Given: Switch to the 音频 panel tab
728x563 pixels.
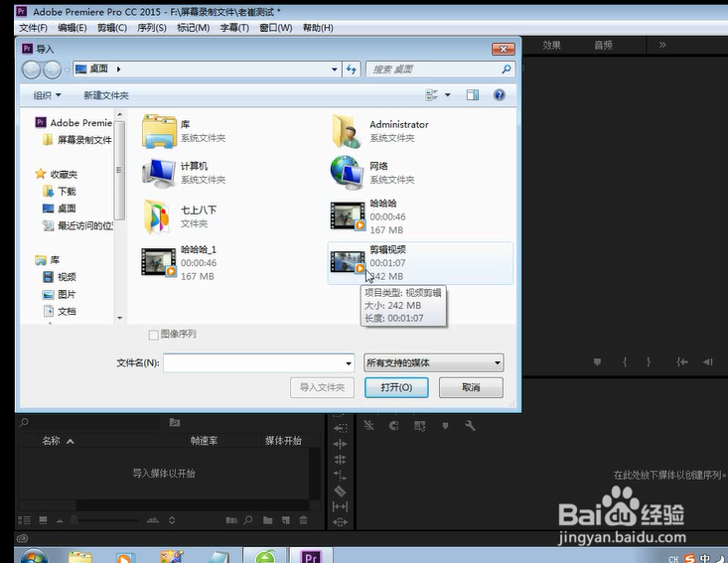Looking at the screenshot, I should [x=603, y=45].
